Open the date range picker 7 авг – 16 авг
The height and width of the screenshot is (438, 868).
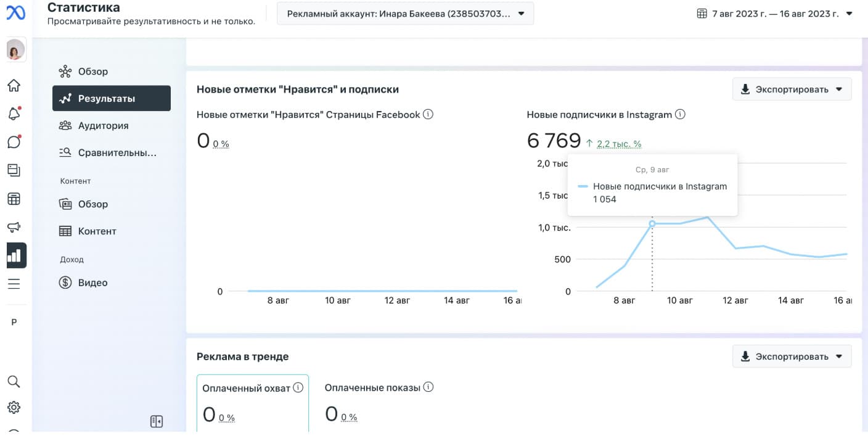pos(775,13)
